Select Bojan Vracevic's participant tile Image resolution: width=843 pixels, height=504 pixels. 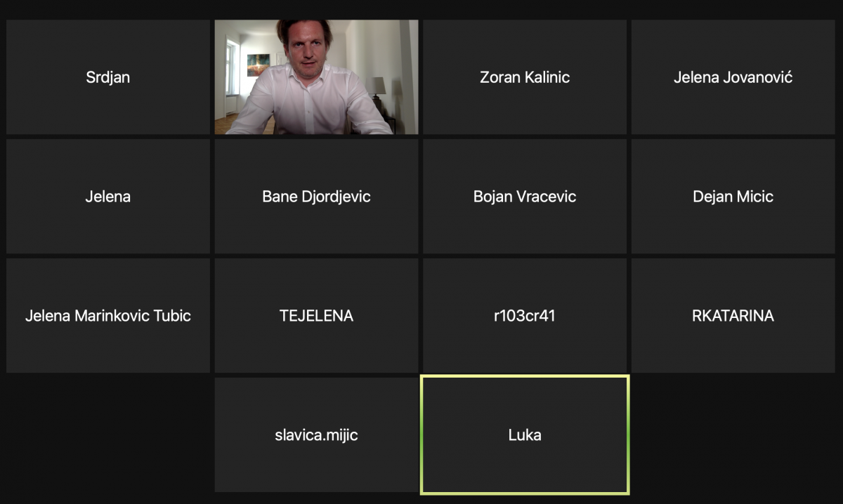pyautogui.click(x=525, y=197)
